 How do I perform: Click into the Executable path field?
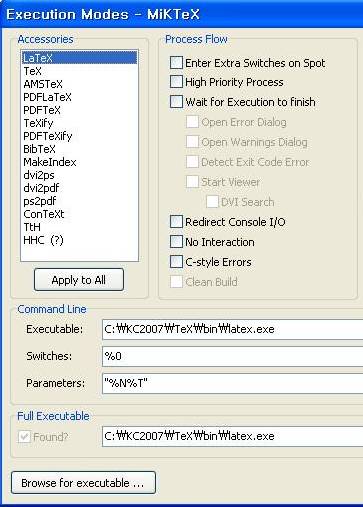pyautogui.click(x=232, y=329)
